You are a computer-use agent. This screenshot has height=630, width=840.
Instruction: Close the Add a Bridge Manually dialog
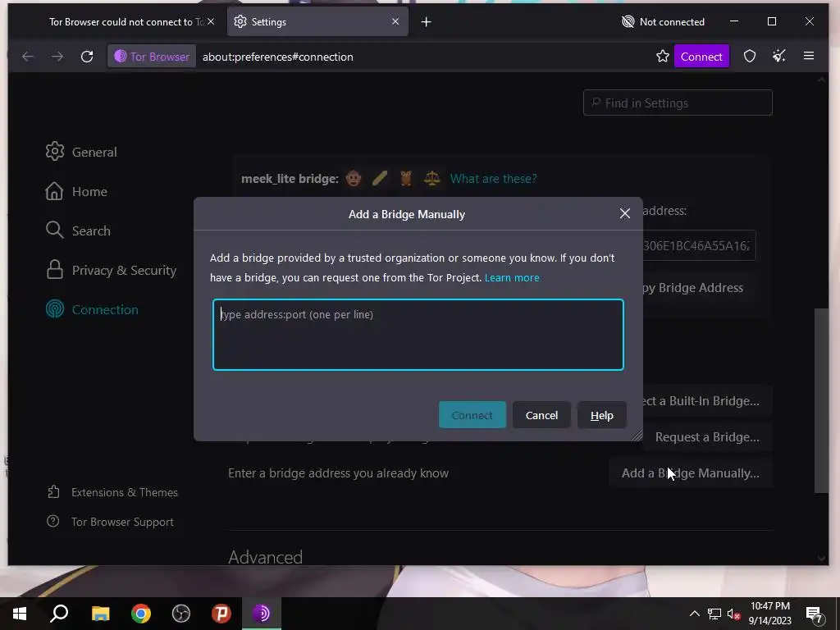pyautogui.click(x=624, y=214)
